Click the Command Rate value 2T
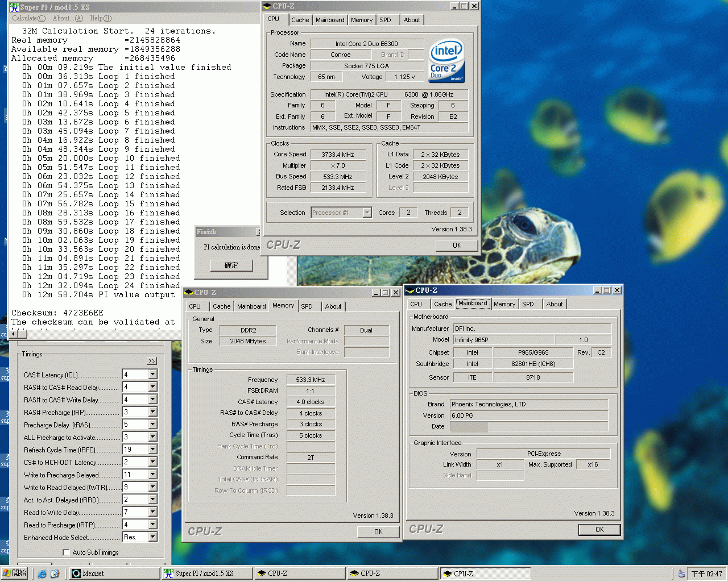 311,458
